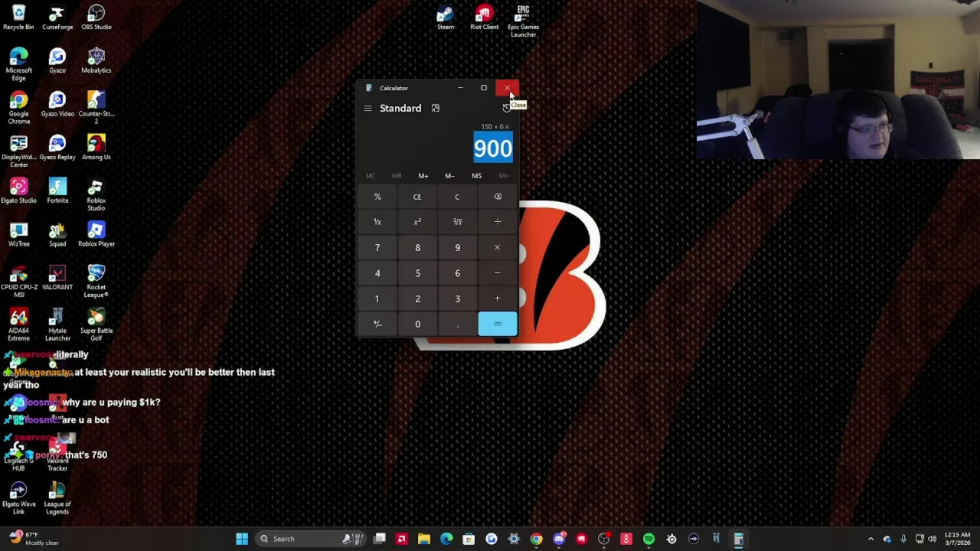Click the minus key in Calculator
This screenshot has width=980, height=551.
click(x=498, y=273)
